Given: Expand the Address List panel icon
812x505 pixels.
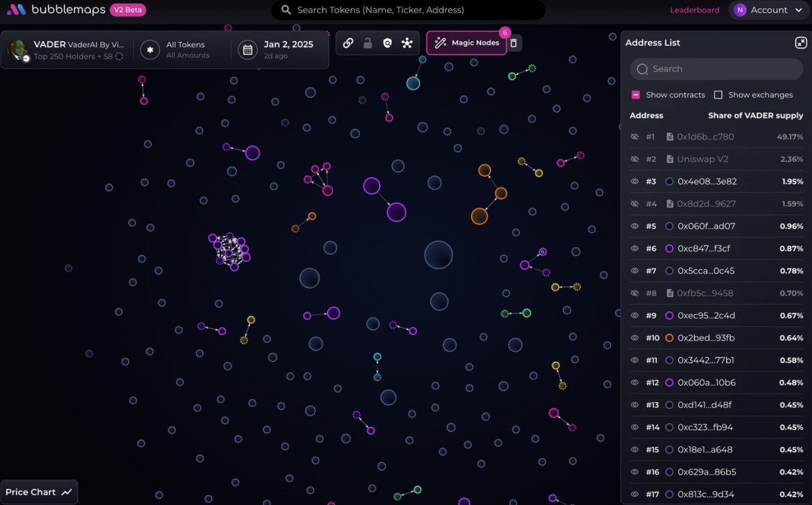Looking at the screenshot, I should click(801, 42).
